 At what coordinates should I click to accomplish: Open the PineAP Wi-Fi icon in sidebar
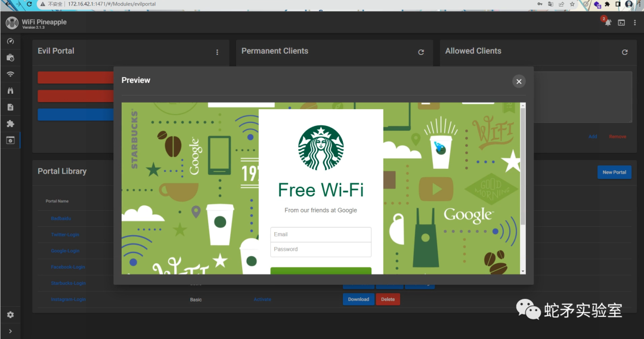click(x=10, y=74)
